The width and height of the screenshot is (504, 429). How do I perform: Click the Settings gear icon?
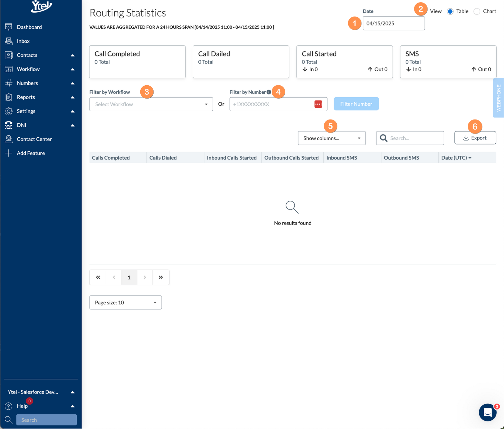pyautogui.click(x=9, y=111)
